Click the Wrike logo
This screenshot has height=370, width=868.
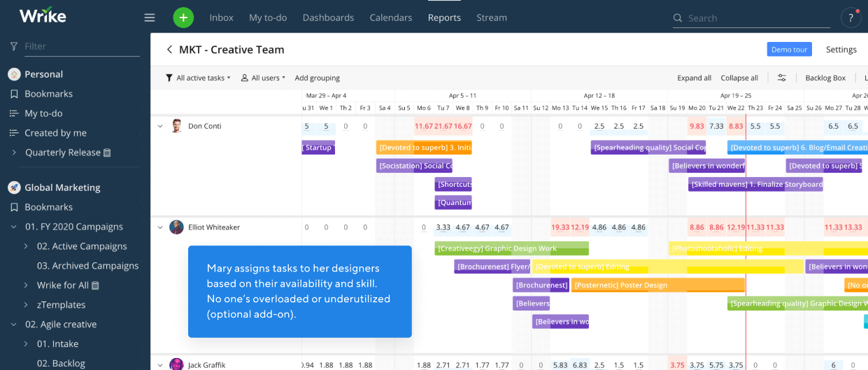coord(43,17)
